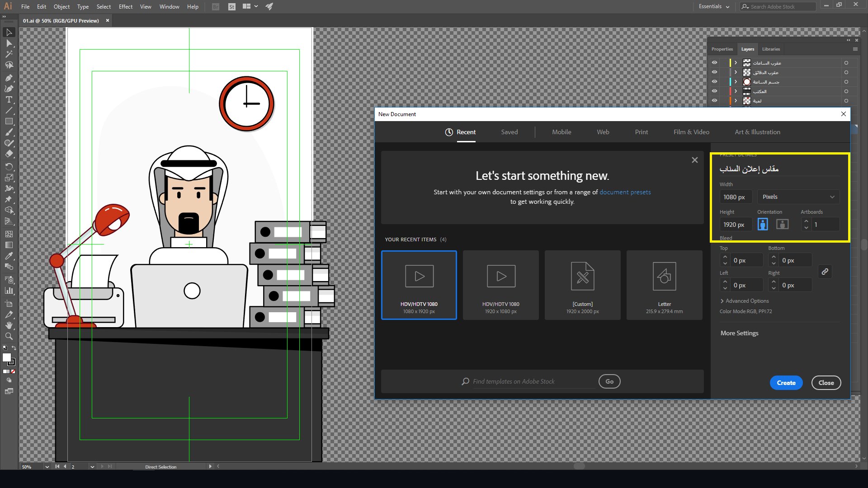Image resolution: width=868 pixels, height=488 pixels.
Task: Select the Magic Wand tool
Action: click(x=9, y=54)
